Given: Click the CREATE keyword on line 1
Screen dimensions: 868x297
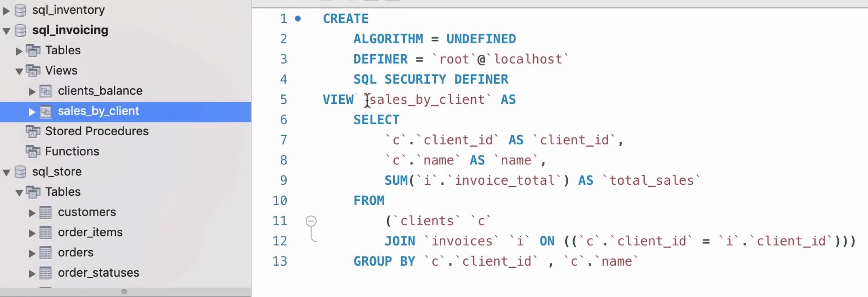Looking at the screenshot, I should pyautogui.click(x=346, y=19).
